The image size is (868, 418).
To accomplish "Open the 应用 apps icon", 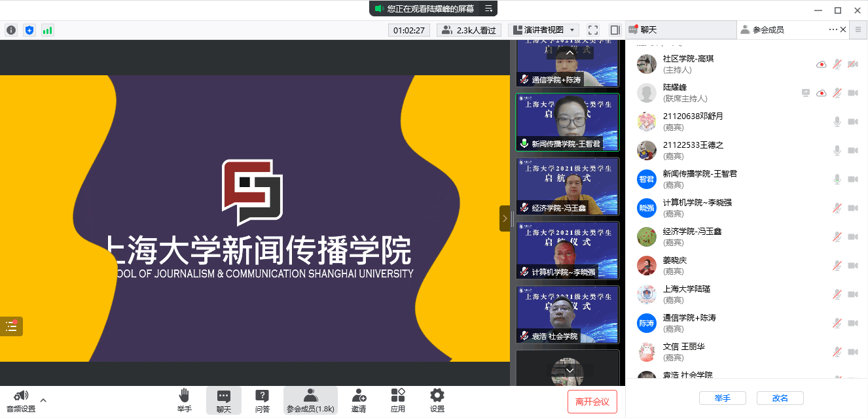I will click(x=398, y=402).
